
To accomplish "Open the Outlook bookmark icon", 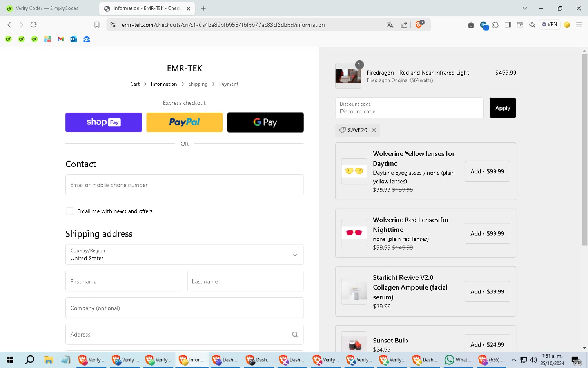I will pos(74,39).
